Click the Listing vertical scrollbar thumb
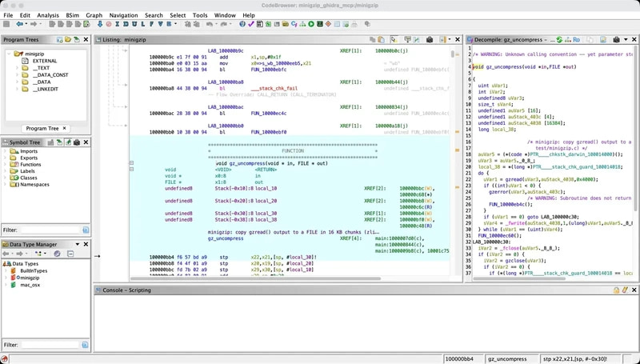Screen dimensions: 640x364 coord(453,54)
